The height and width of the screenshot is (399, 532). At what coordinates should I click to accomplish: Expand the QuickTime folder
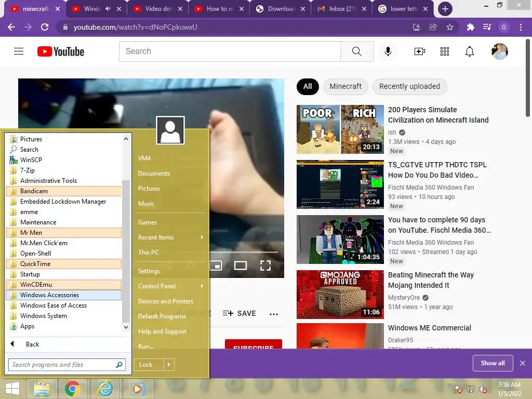(x=64, y=263)
